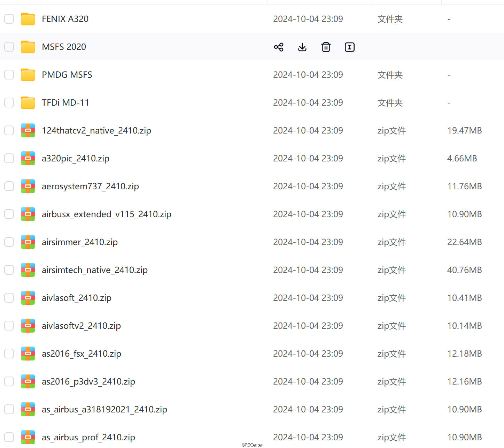The image size is (504, 448).
Task: Click file name as2016_fsx_2410.zip
Action: tap(82, 354)
